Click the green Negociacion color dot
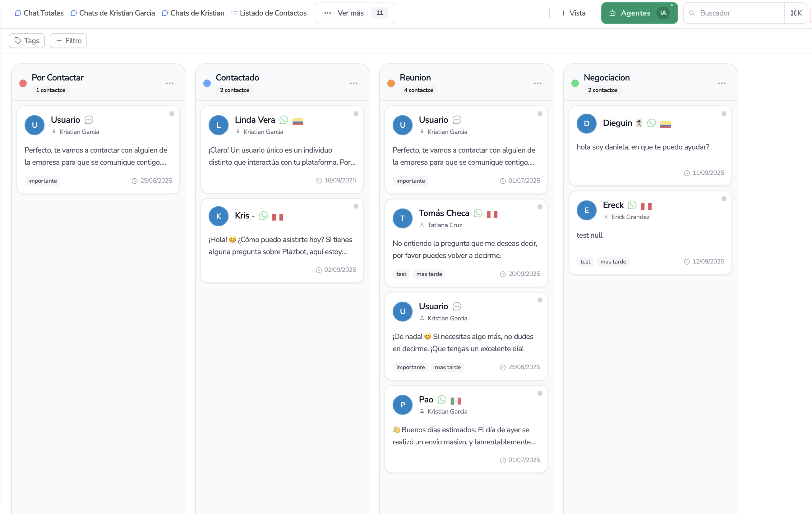812x514 pixels. (575, 83)
